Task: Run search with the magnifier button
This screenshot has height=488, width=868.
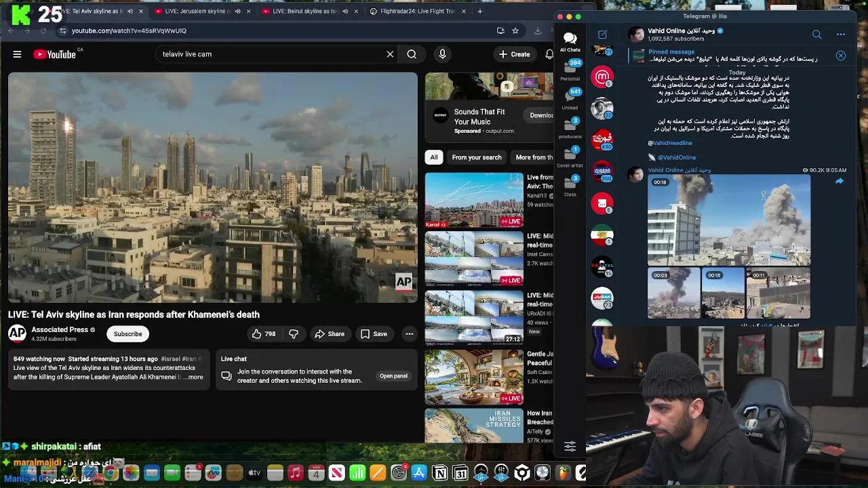Action: (412, 54)
